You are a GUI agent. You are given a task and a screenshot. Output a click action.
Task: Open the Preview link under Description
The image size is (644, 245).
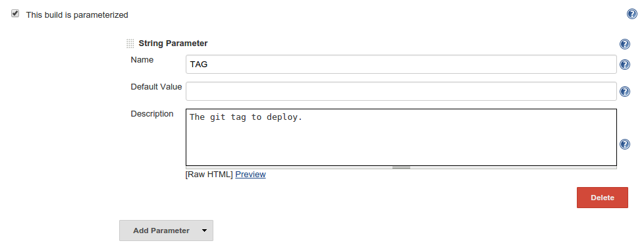point(250,175)
